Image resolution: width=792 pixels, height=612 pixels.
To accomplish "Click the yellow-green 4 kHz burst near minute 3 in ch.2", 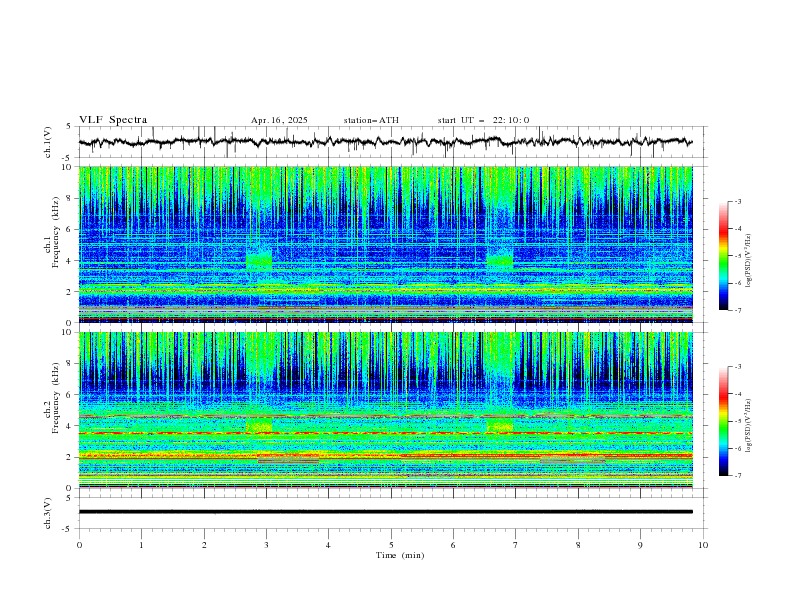I will [x=259, y=425].
